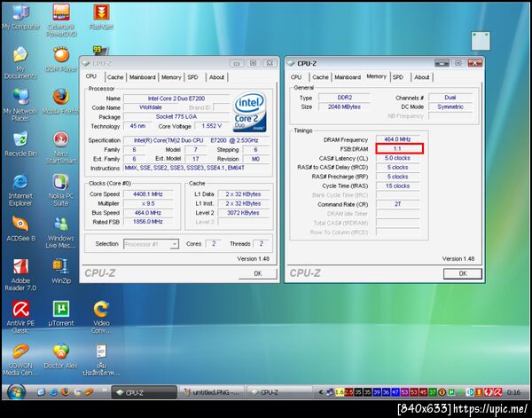The image size is (532, 418).
Task: Click the Intel Core 2 Duo logo
Action: (250, 112)
